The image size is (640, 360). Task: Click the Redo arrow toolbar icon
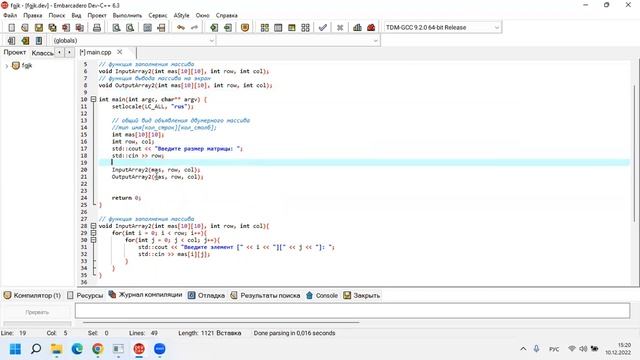click(194, 27)
